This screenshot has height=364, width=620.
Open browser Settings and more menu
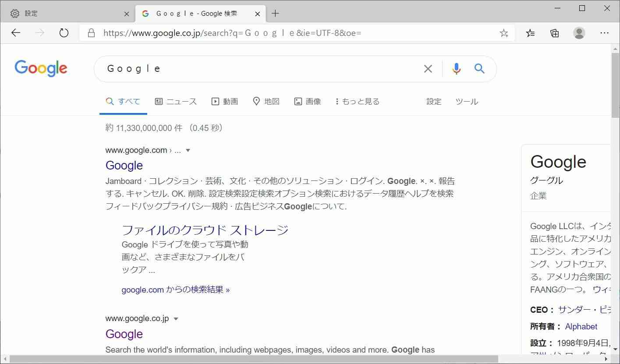(604, 33)
